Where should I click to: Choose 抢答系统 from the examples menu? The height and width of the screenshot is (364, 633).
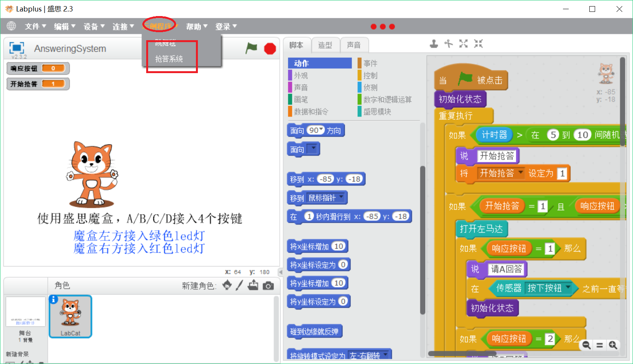click(169, 59)
